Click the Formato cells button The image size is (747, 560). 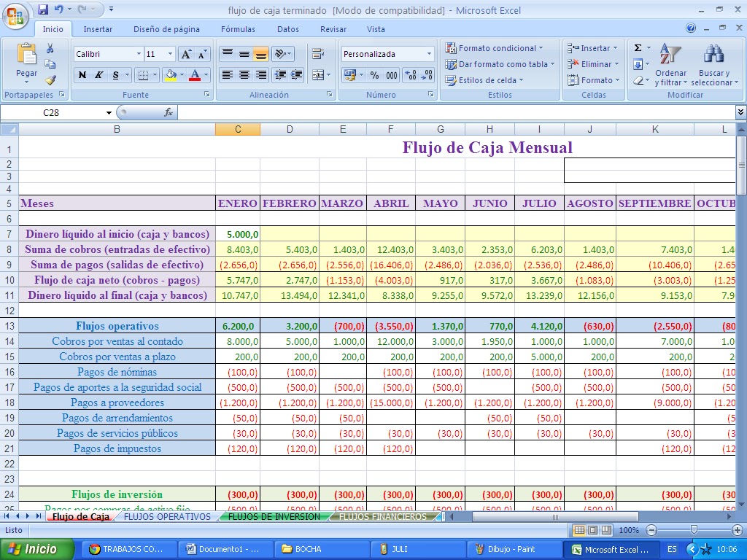[x=593, y=80]
